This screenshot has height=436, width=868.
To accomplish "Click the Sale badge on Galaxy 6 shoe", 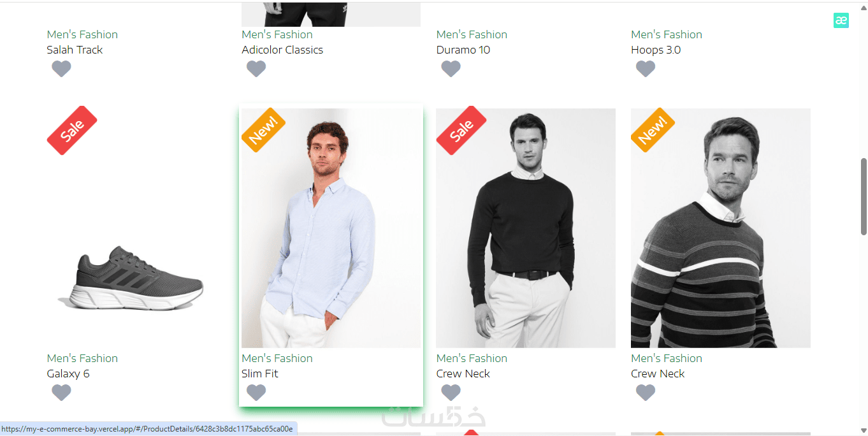I will pos(72,130).
